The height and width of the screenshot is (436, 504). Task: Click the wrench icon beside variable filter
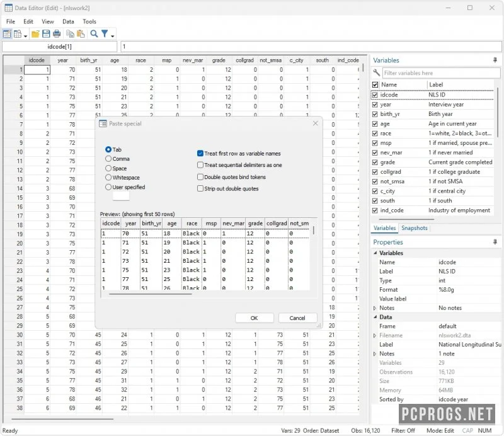click(x=376, y=72)
